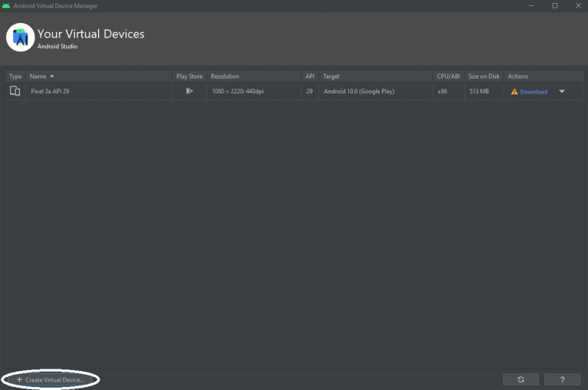Image resolution: width=588 pixels, height=390 pixels.
Task: Select the Pixel 3a API 29 device row
Action: pos(294,91)
